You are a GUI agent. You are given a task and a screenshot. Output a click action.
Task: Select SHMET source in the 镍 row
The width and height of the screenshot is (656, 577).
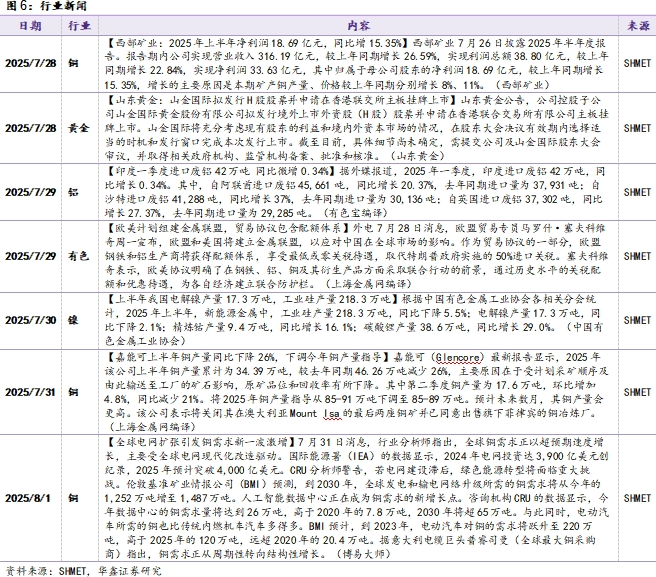coord(637,320)
